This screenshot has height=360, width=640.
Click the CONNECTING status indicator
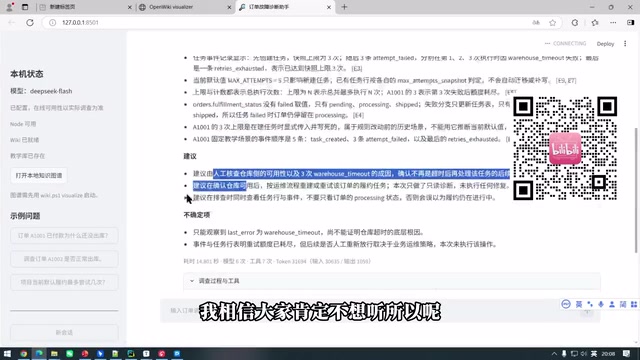(565, 43)
